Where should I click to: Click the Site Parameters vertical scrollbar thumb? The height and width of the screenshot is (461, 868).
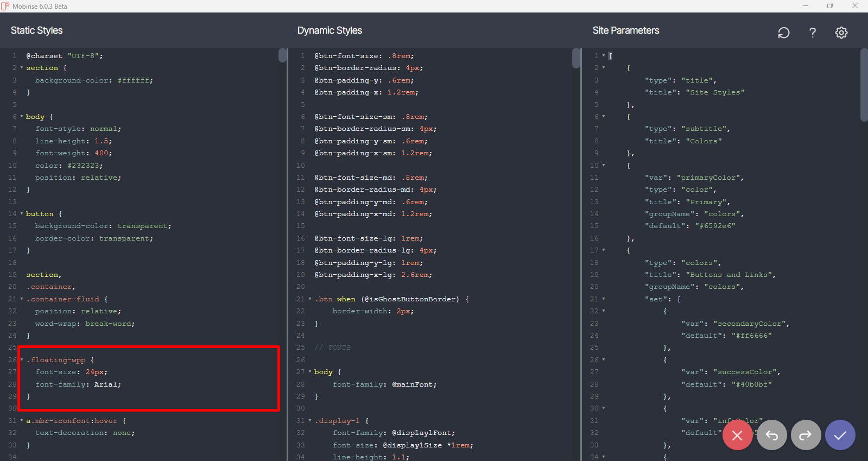[x=864, y=84]
